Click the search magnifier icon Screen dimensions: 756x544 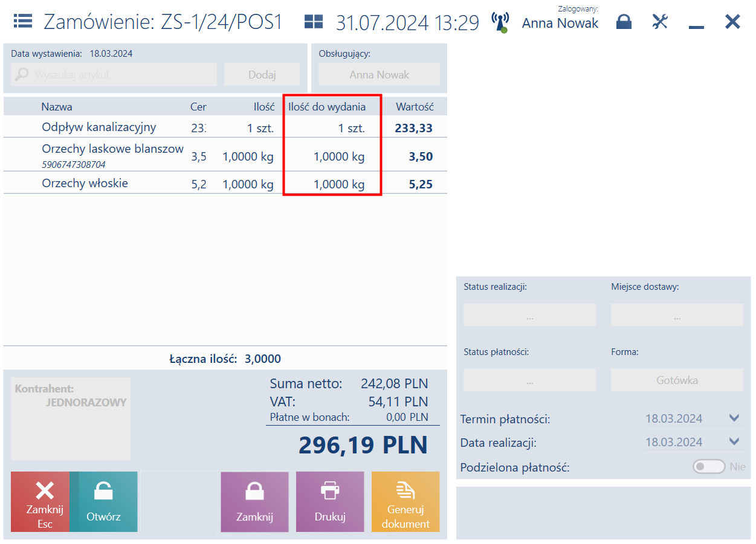click(22, 75)
